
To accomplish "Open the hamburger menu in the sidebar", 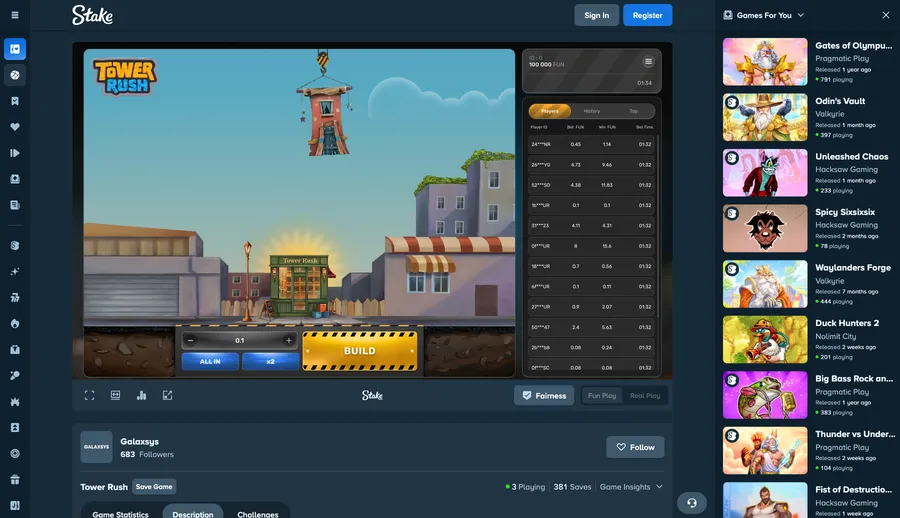I will 15,15.
